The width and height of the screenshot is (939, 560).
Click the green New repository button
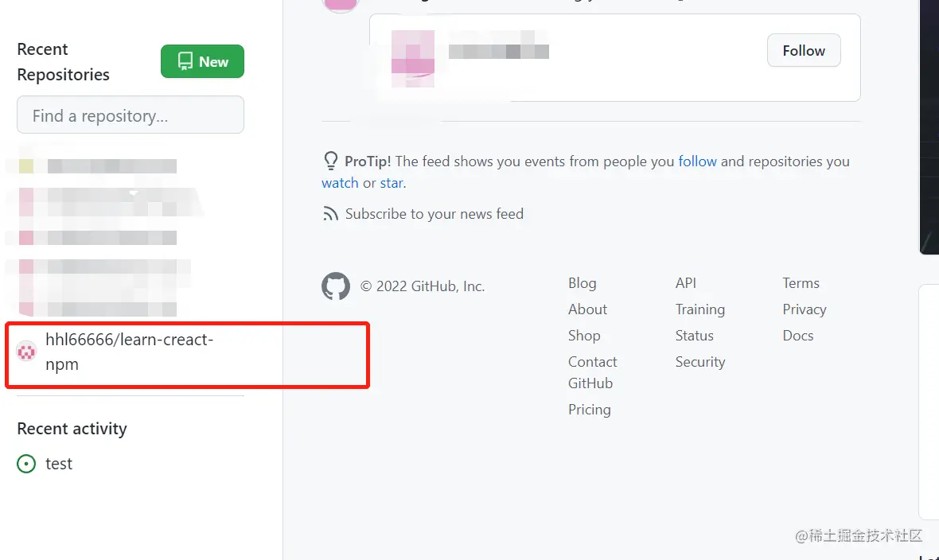pyautogui.click(x=202, y=61)
